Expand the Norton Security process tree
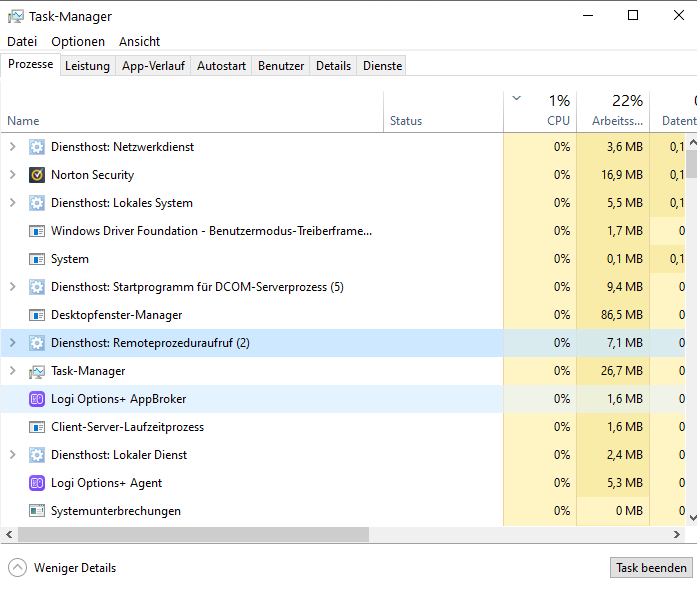The height and width of the screenshot is (590, 697). 12,175
